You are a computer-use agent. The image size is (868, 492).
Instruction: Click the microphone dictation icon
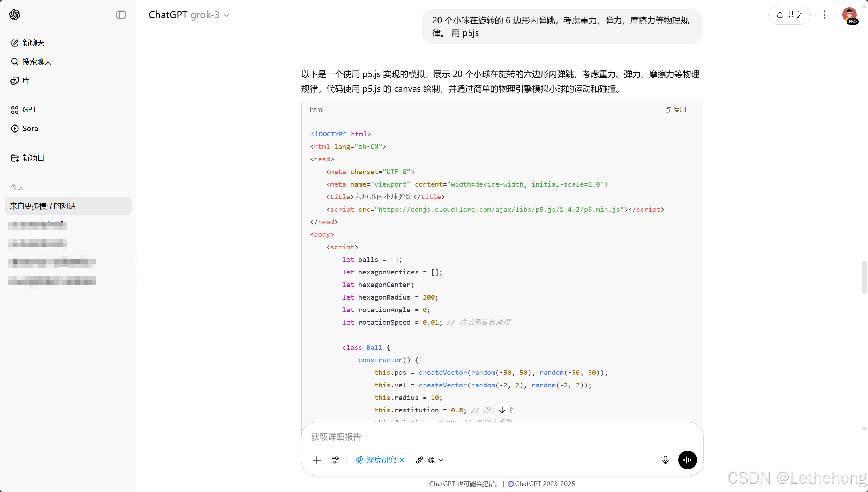click(x=665, y=460)
